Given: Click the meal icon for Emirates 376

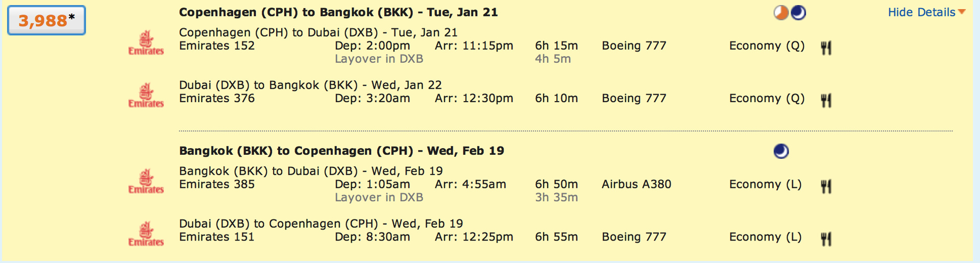Looking at the screenshot, I should pyautogui.click(x=826, y=100).
